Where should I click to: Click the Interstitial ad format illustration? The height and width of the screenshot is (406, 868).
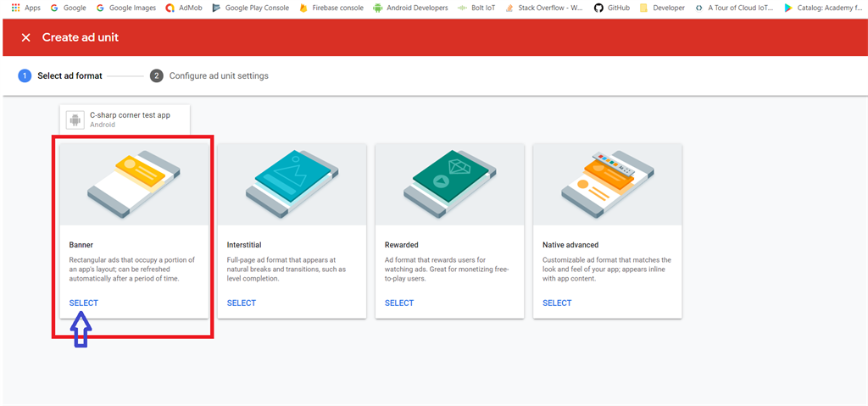(292, 184)
